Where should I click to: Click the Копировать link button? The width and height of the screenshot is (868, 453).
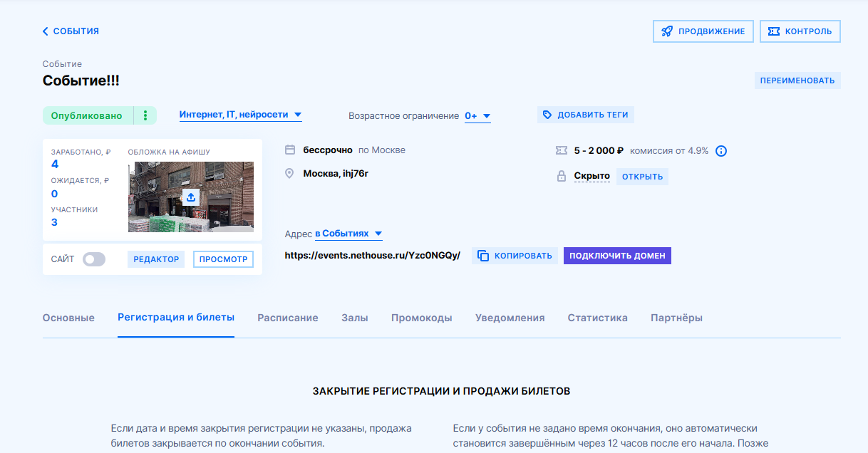point(515,256)
